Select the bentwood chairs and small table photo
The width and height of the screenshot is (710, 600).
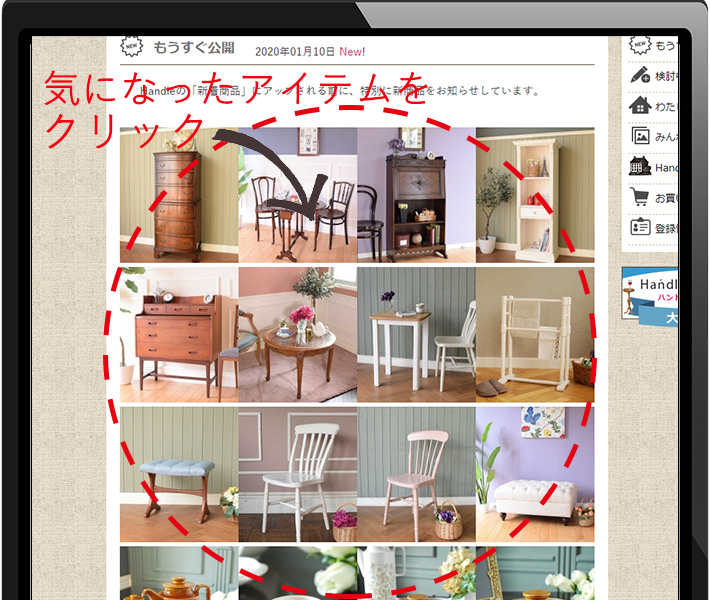click(297, 195)
